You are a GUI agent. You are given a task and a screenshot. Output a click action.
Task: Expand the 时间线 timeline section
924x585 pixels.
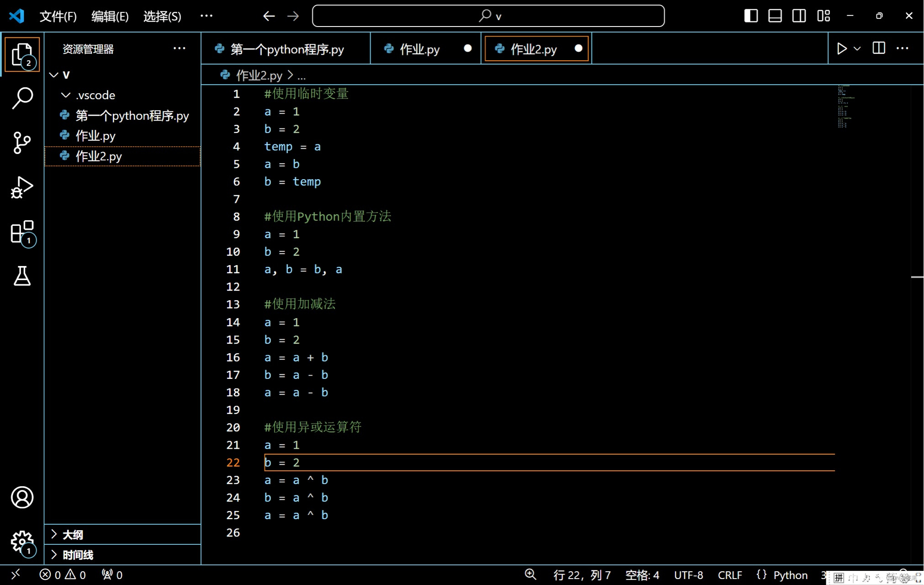pos(78,555)
